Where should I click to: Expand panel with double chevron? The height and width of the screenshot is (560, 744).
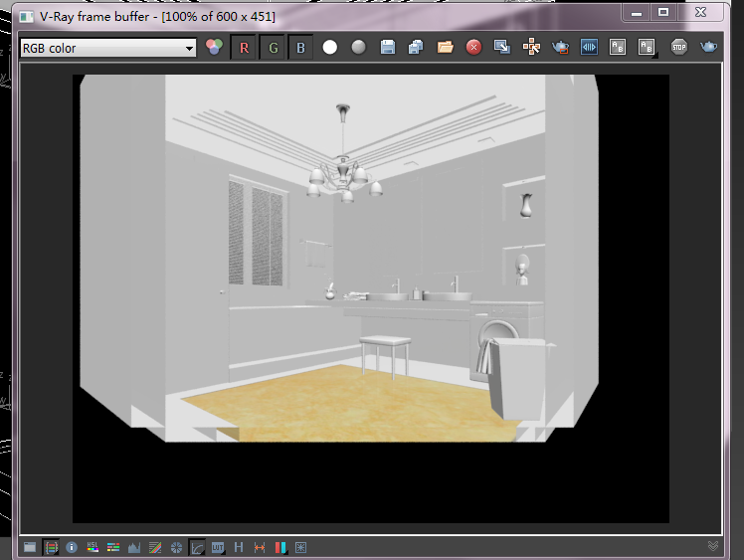pos(713,546)
